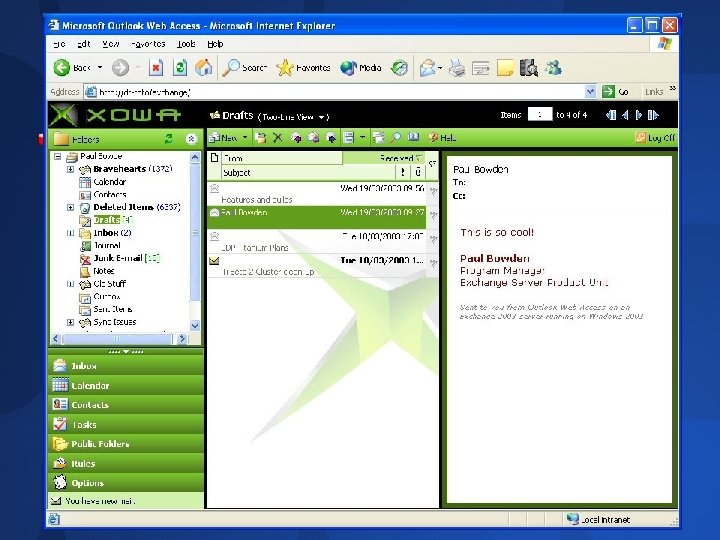Go to Home page icon
The image size is (720, 540).
click(203, 68)
